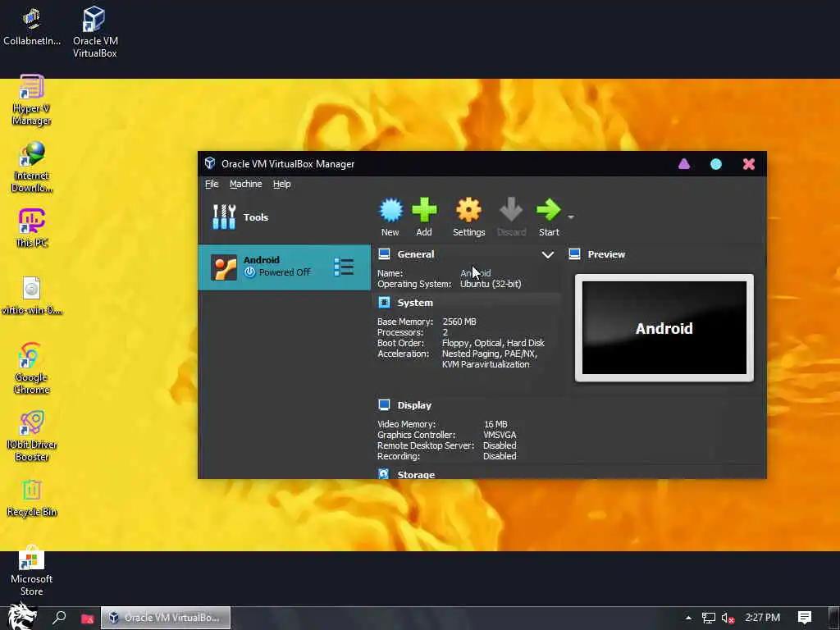
Task: Open the notification center icon
Action: [804, 618]
